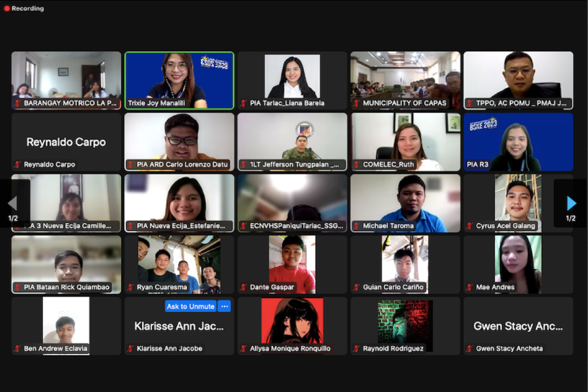The height and width of the screenshot is (392, 588).
Task: Select Allysa Monique Ronquillo's avatar tile
Action: tap(292, 326)
